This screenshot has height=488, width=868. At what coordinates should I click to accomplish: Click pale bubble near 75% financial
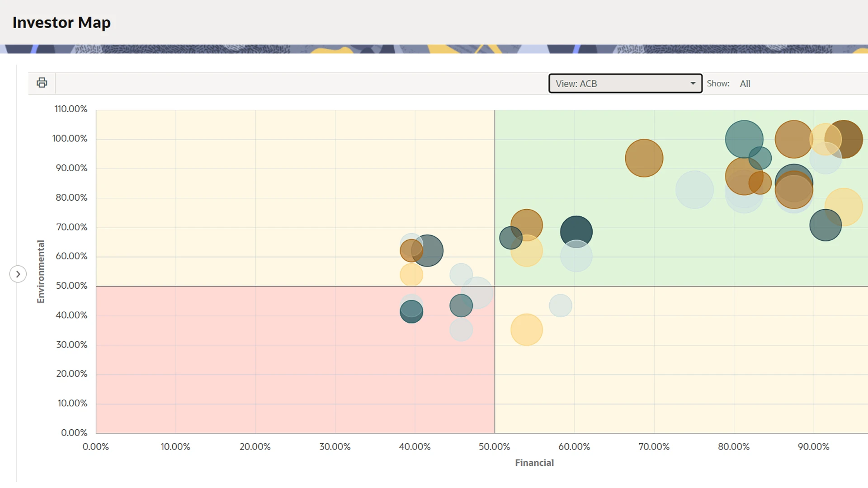tap(694, 190)
